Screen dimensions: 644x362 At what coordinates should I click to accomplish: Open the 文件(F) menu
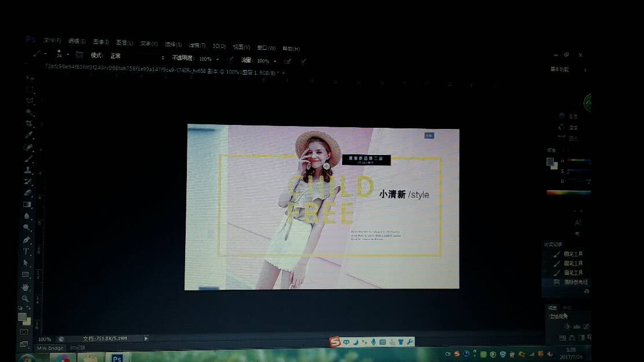[x=52, y=40]
